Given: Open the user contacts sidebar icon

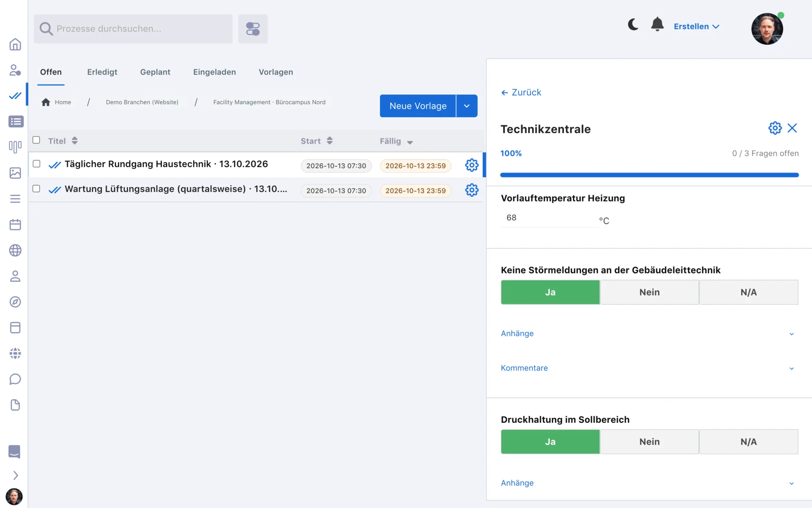Looking at the screenshot, I should click(x=15, y=70).
